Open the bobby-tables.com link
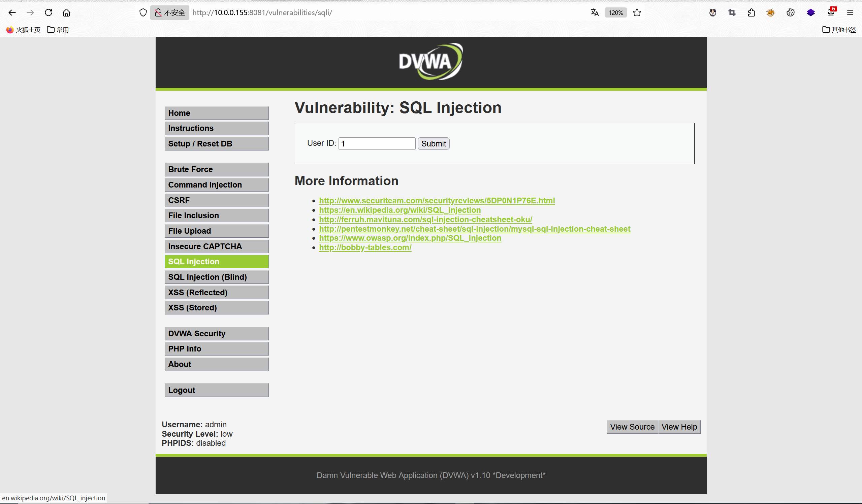Viewport: 862px width, 504px height. [365, 247]
